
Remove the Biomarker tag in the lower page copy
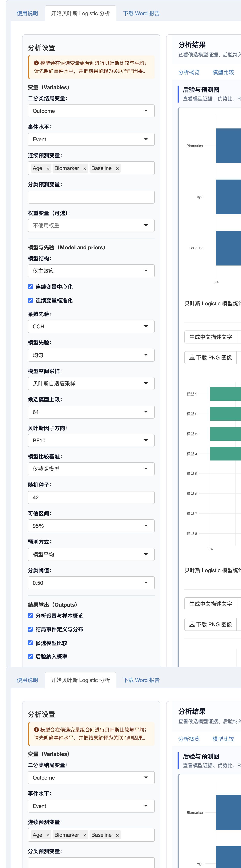[x=85, y=835]
